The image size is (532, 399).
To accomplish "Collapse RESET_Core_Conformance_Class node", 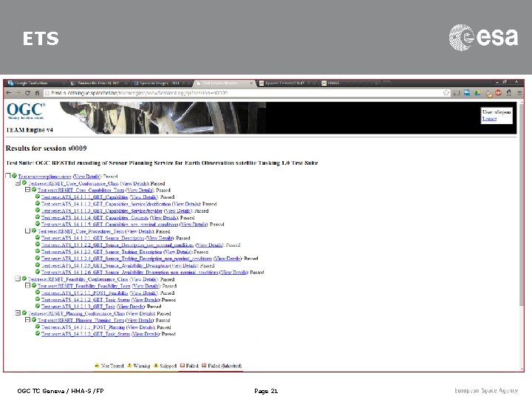I will coord(18,183).
